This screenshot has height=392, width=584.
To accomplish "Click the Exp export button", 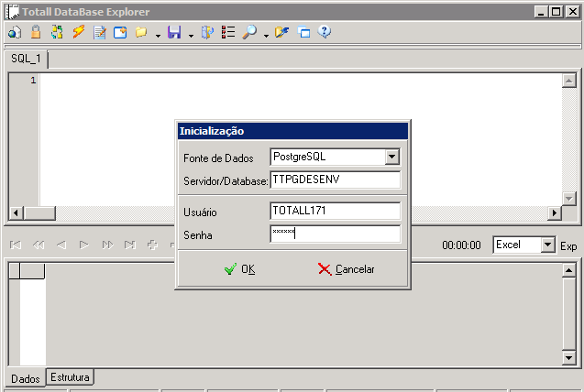I will coord(568,245).
